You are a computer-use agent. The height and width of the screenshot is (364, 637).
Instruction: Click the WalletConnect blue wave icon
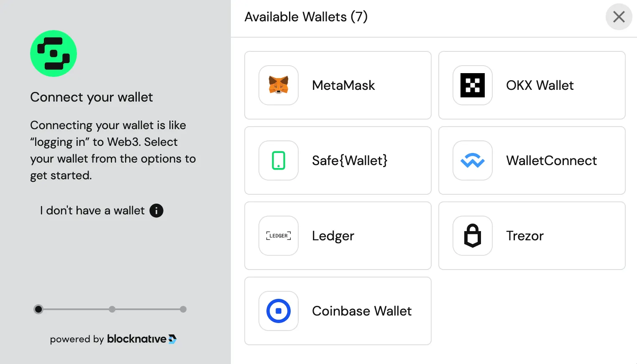[473, 160]
